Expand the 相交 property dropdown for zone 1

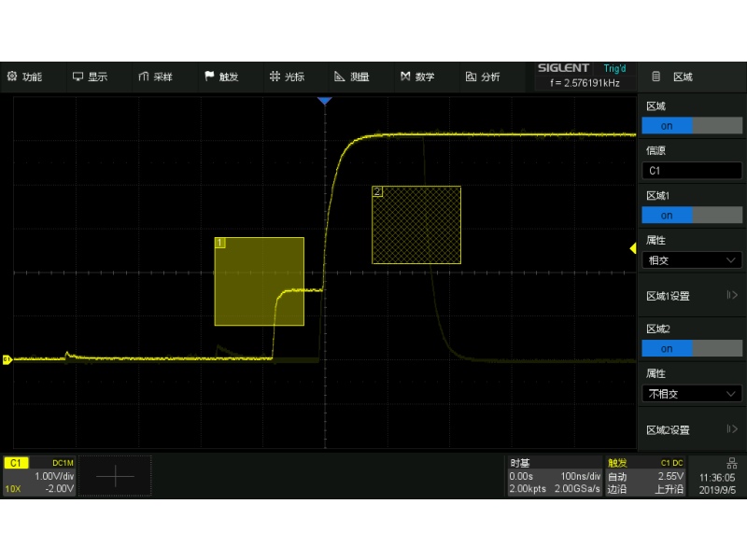691,260
